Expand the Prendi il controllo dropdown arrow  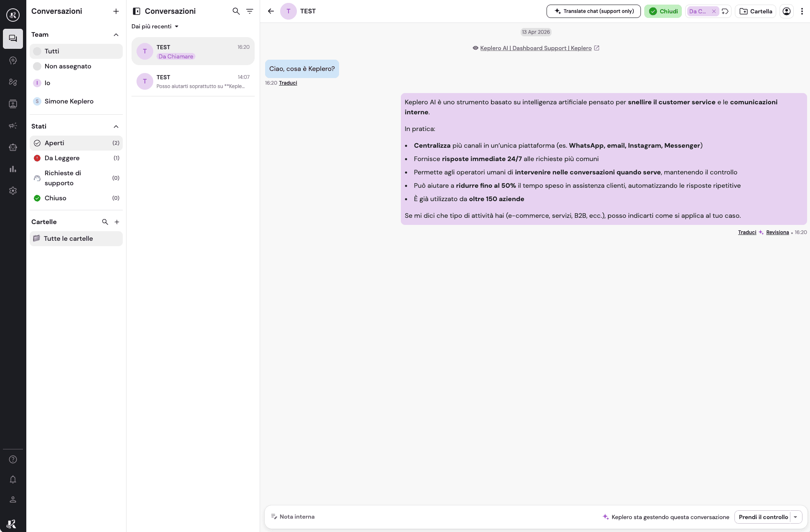click(796, 517)
